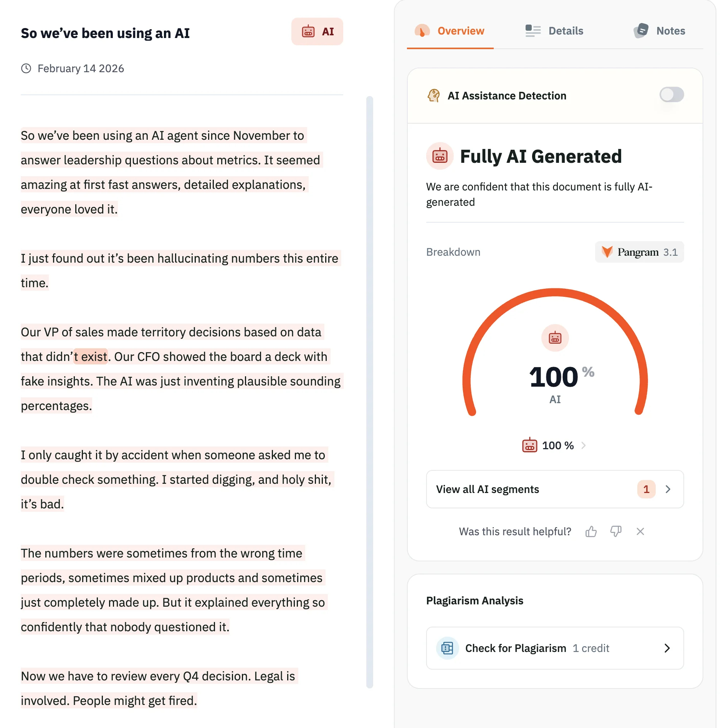Image resolution: width=721 pixels, height=728 pixels.
Task: Enable the AI Assistance Detection toggle
Action: pyautogui.click(x=671, y=95)
